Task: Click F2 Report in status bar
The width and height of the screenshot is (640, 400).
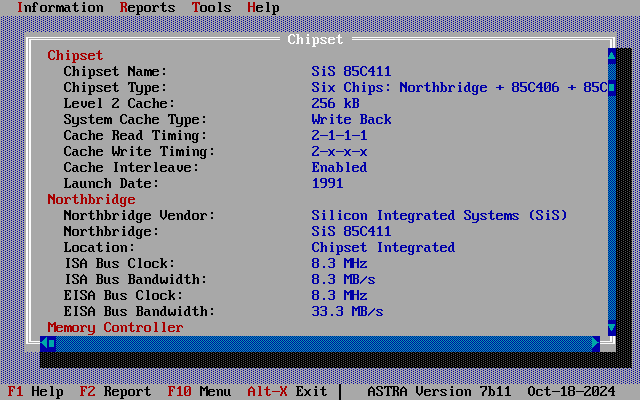Action: (x=116, y=391)
